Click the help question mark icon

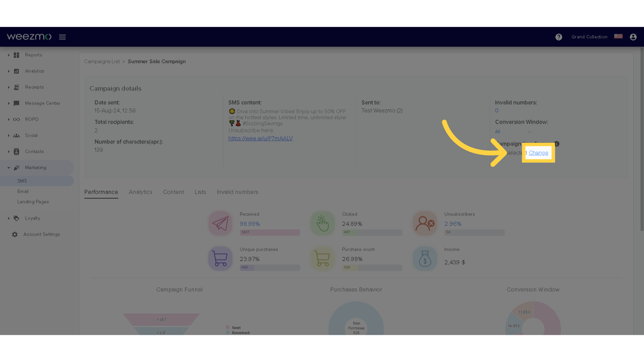tap(558, 37)
